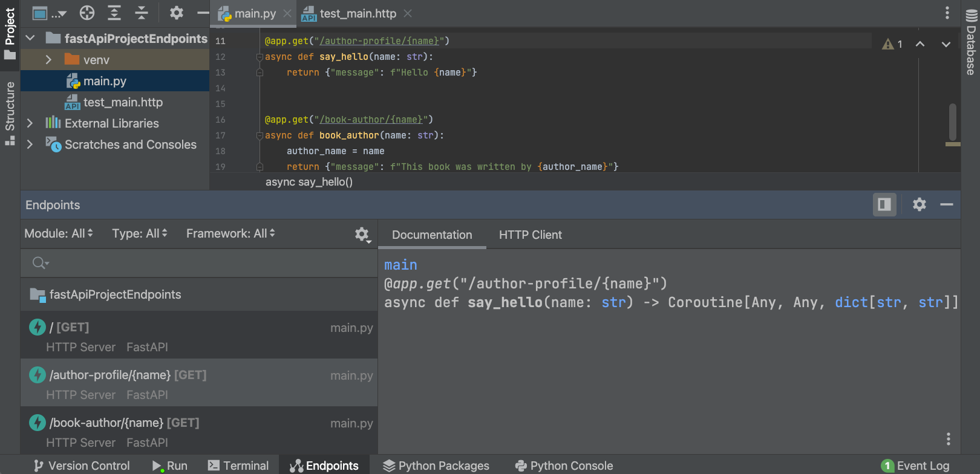Click the locate/select opened file target icon
This screenshot has width=980, height=474.
pos(87,13)
